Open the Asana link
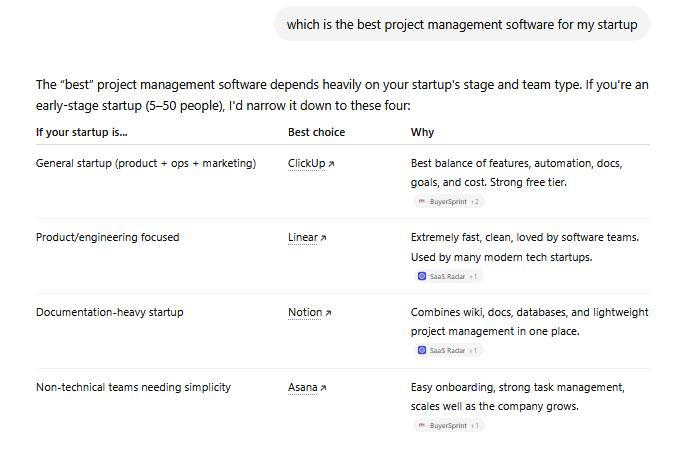The height and width of the screenshot is (455, 677). point(303,388)
